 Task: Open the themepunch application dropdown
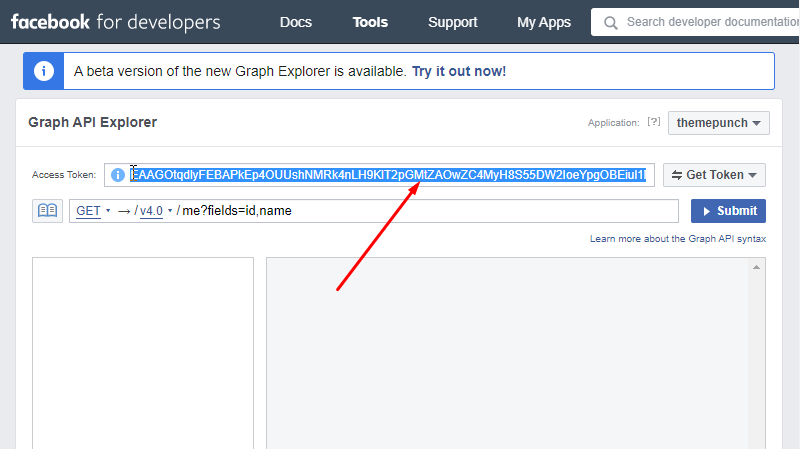click(718, 123)
